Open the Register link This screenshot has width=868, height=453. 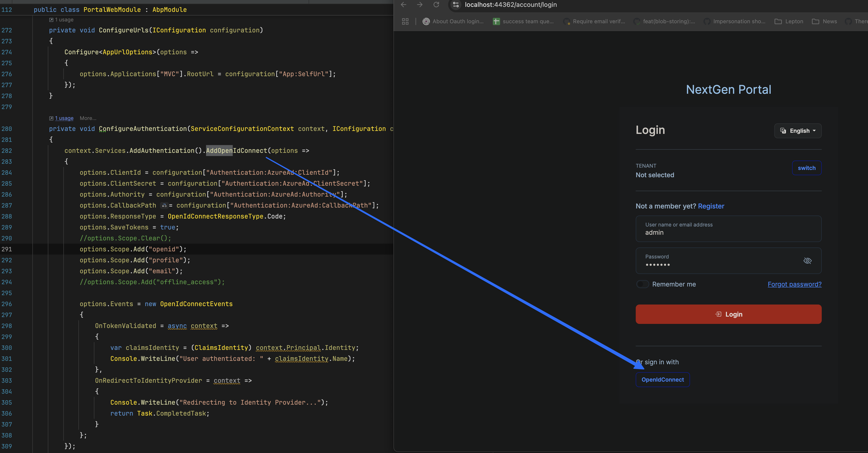(x=711, y=206)
